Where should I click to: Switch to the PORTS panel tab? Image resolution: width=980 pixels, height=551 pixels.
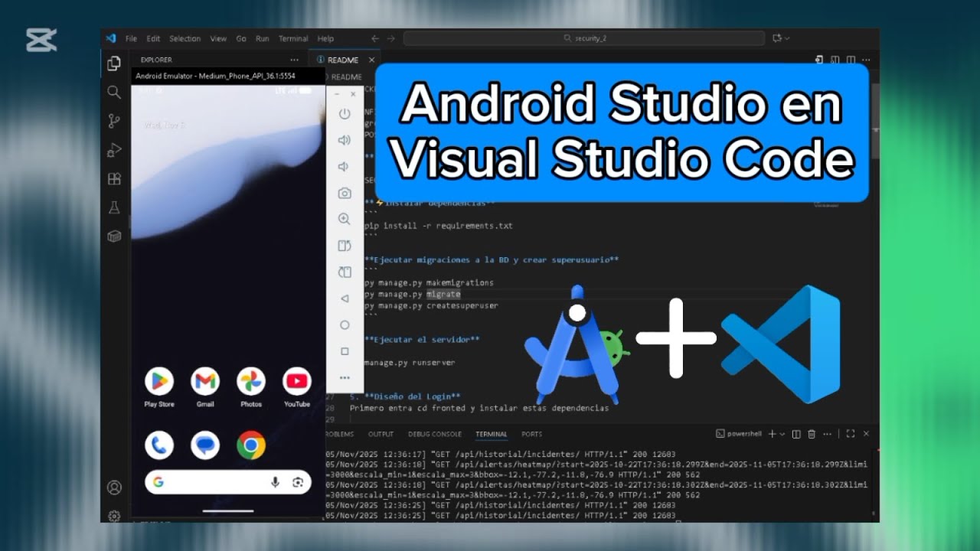tap(531, 434)
